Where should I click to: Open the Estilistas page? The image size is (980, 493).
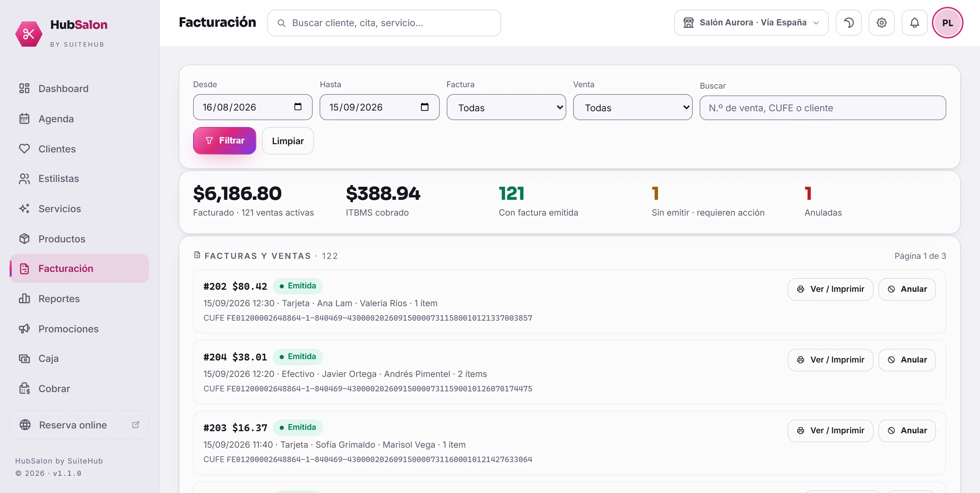79,179
